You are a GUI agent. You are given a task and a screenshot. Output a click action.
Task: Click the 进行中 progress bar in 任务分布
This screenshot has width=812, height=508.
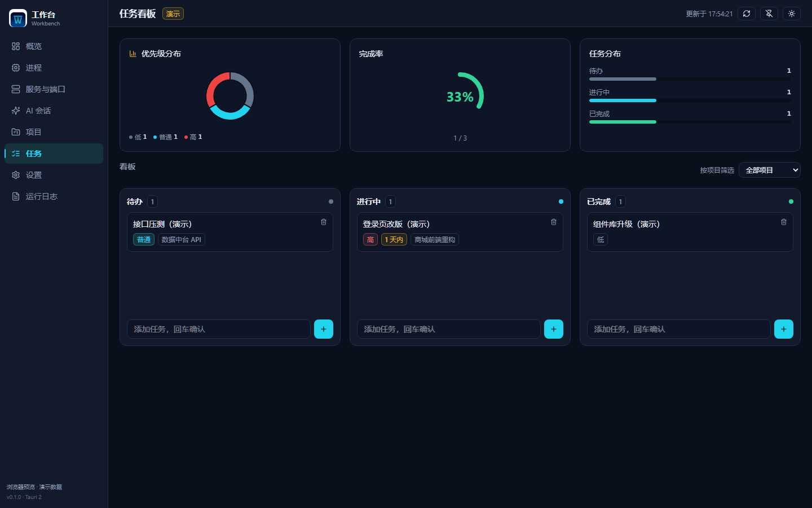690,100
